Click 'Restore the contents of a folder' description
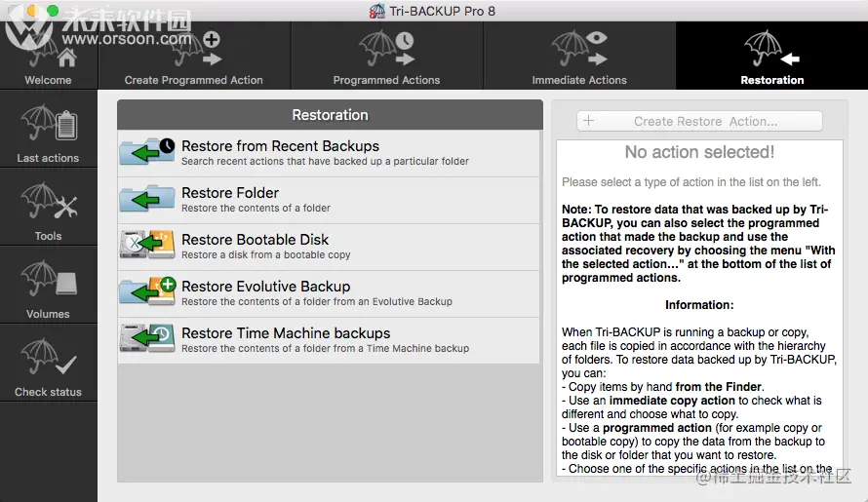 click(x=256, y=208)
